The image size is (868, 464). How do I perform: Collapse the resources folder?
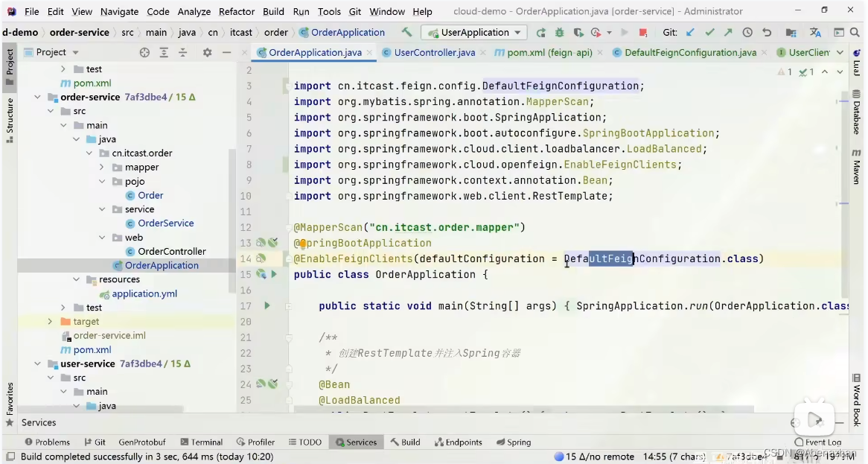pyautogui.click(x=77, y=279)
